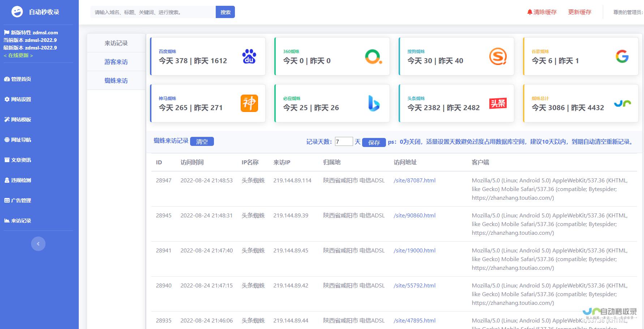Open 网站设置 in the sidebar
Viewport: 644px width, 329px height.
18,99
